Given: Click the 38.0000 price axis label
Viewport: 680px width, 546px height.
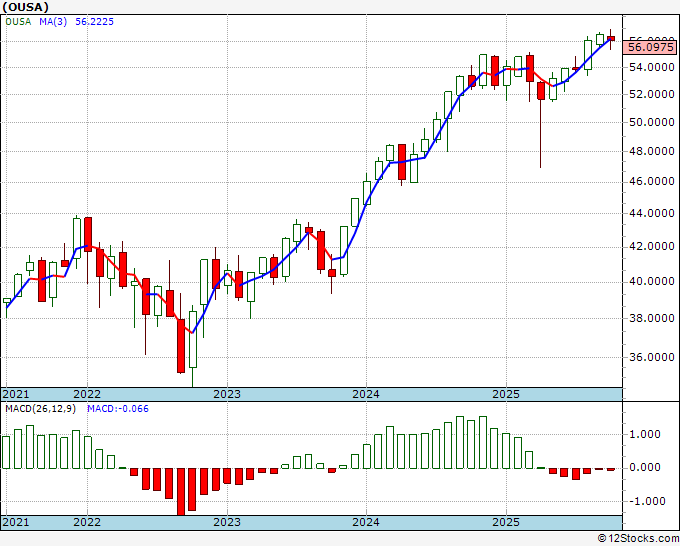Looking at the screenshot, I should [x=651, y=318].
